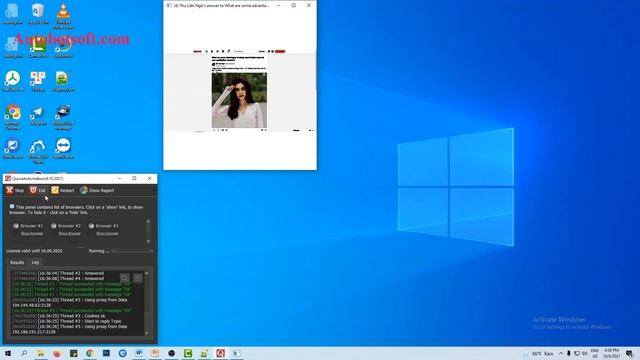This screenshot has width=640, height=360.
Task: Click the Browser #1 status indicator
Action: tap(16, 226)
